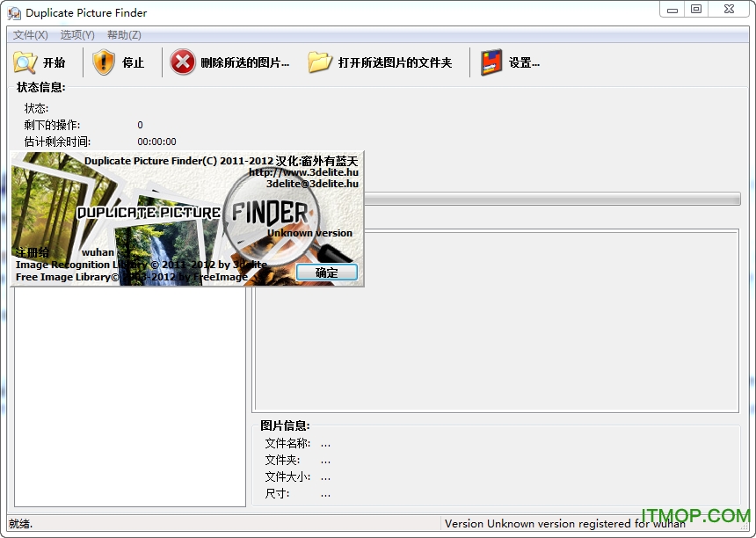Click inside the empty results list on the left
Image resolution: width=756 pixels, height=538 pixels.
(129, 396)
